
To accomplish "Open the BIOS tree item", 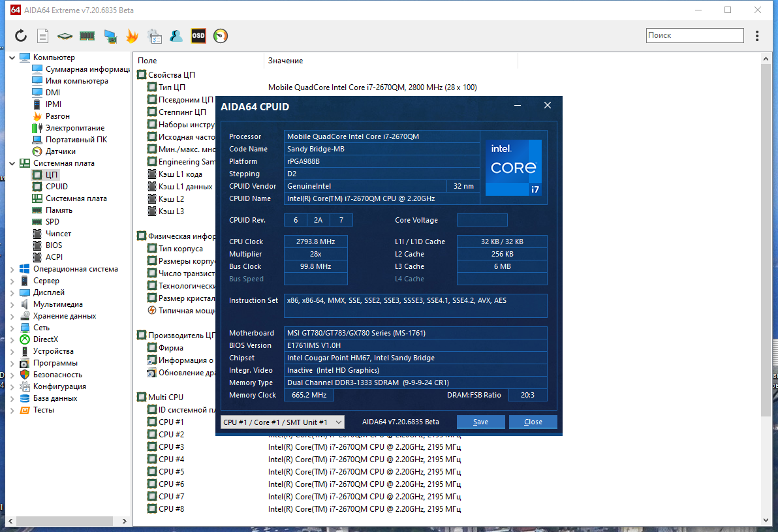I will [x=47, y=245].
